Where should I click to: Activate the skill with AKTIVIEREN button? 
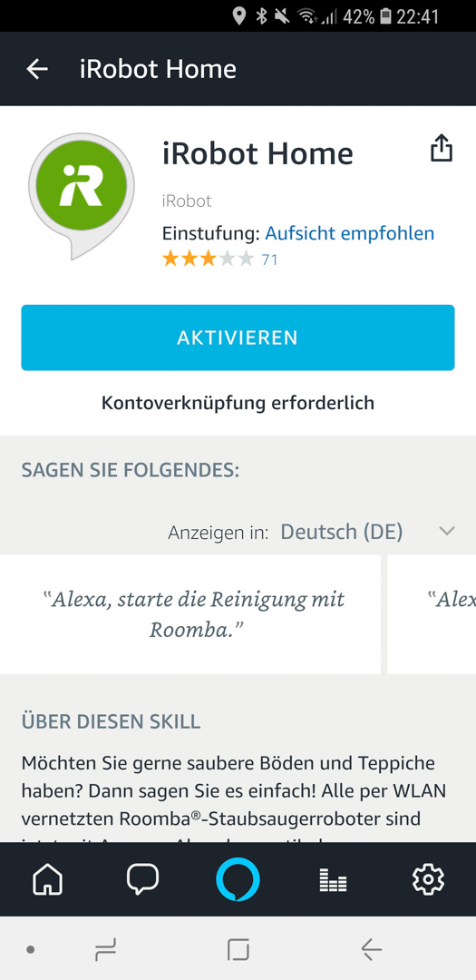click(x=238, y=338)
